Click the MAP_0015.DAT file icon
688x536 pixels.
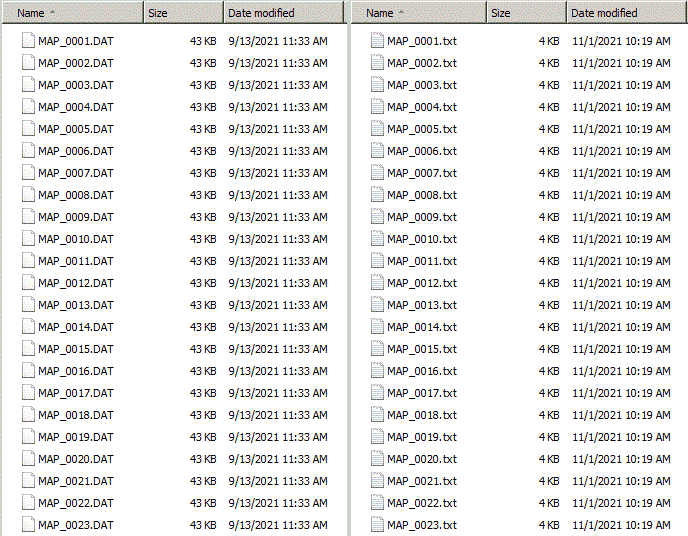28,349
